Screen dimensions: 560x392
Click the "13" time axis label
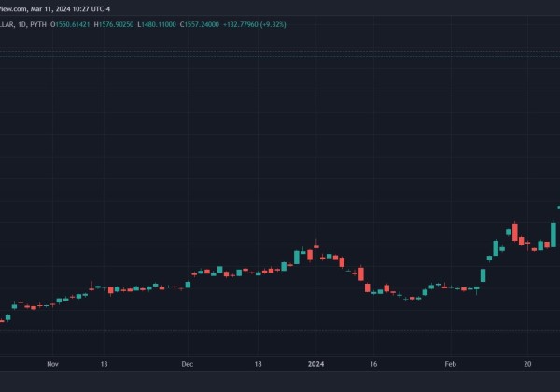(104, 364)
